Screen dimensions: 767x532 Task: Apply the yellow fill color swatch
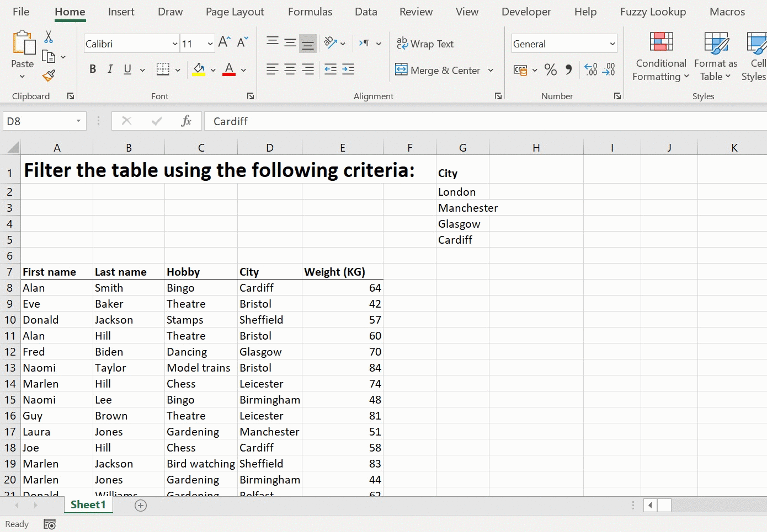coord(199,70)
